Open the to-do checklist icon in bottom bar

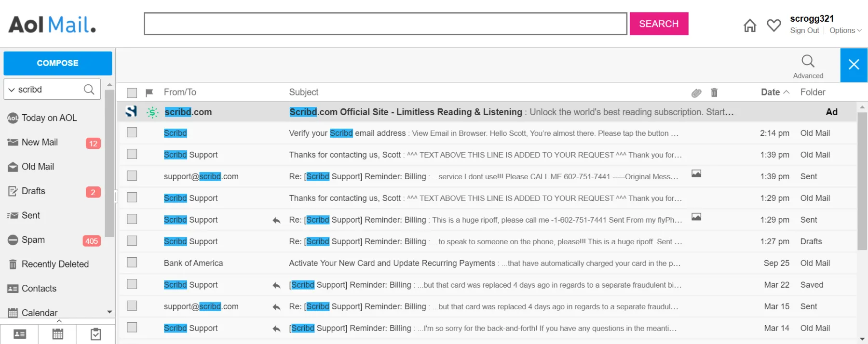click(x=96, y=334)
